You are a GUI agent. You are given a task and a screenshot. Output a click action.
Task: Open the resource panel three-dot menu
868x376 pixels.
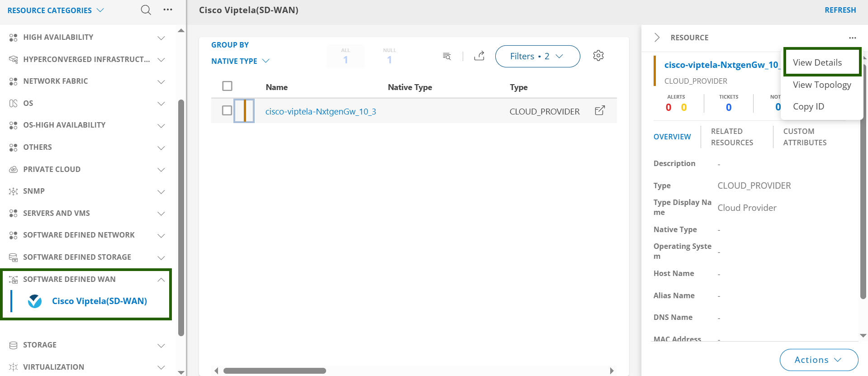[x=852, y=38]
